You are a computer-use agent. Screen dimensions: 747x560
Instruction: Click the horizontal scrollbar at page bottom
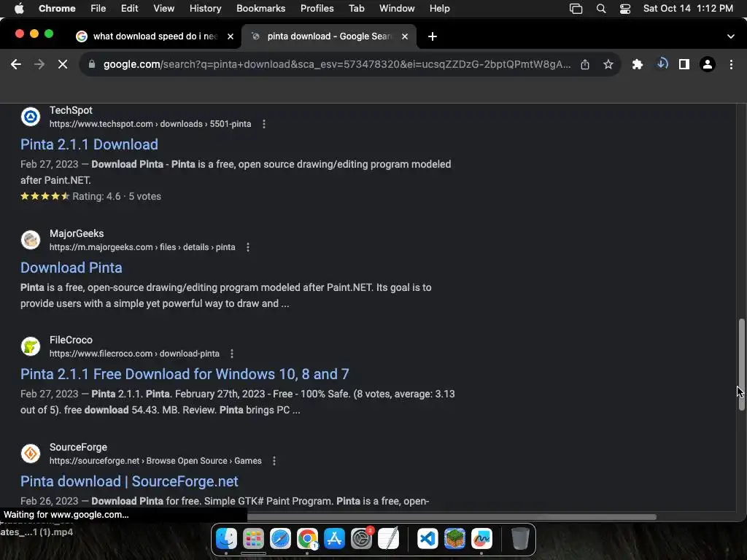click(x=452, y=517)
